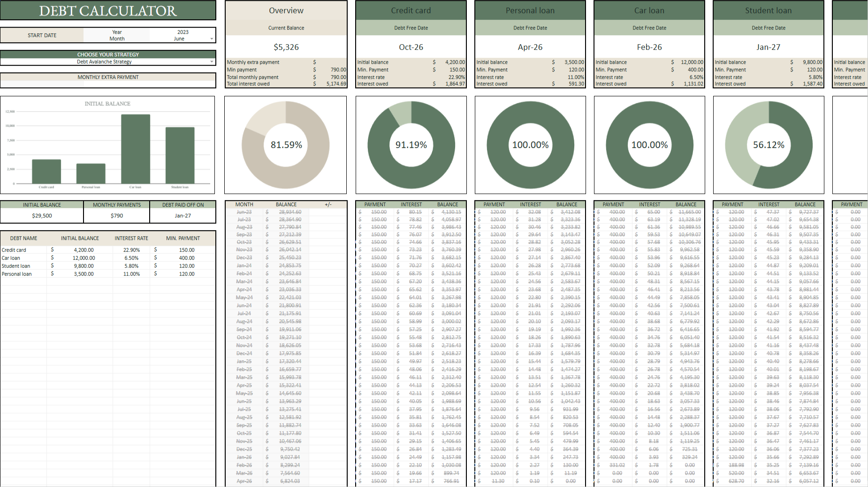Screen dimensions: 868x487
Task: Click the Car loan name in debt table
Action: 11,258
